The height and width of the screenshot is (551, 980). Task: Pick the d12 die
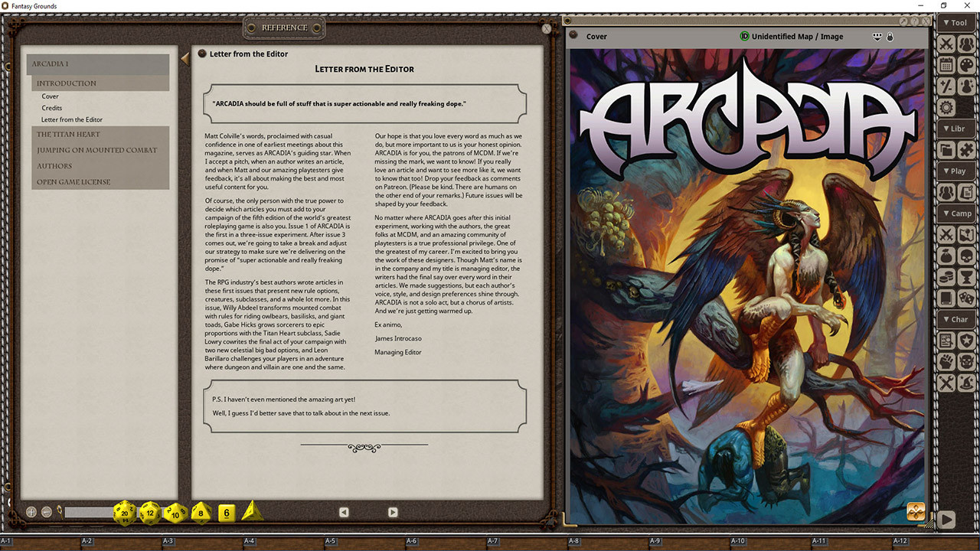point(150,513)
